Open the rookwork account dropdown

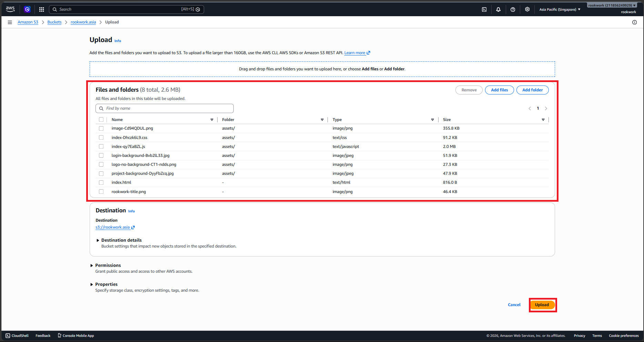(x=612, y=5)
